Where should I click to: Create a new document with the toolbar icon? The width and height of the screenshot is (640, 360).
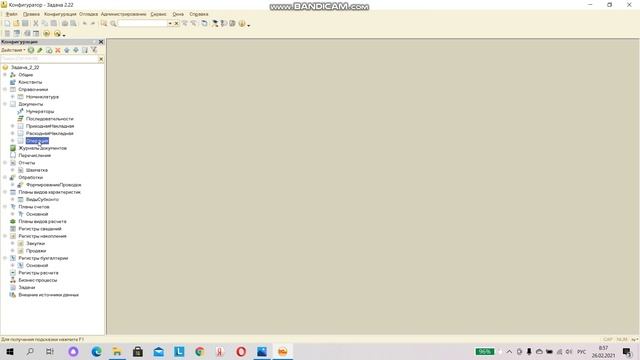click(x=7, y=24)
